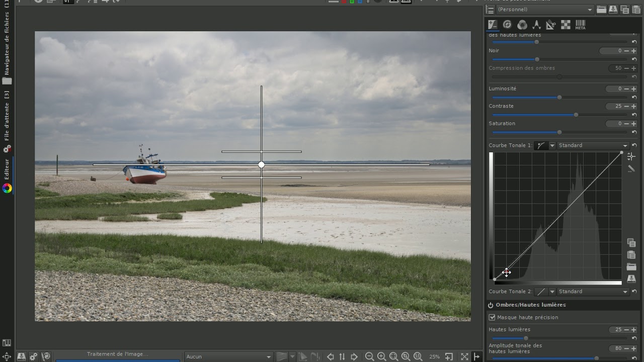The width and height of the screenshot is (644, 362).
Task: Reset the Contraste slider
Action: [x=634, y=115]
